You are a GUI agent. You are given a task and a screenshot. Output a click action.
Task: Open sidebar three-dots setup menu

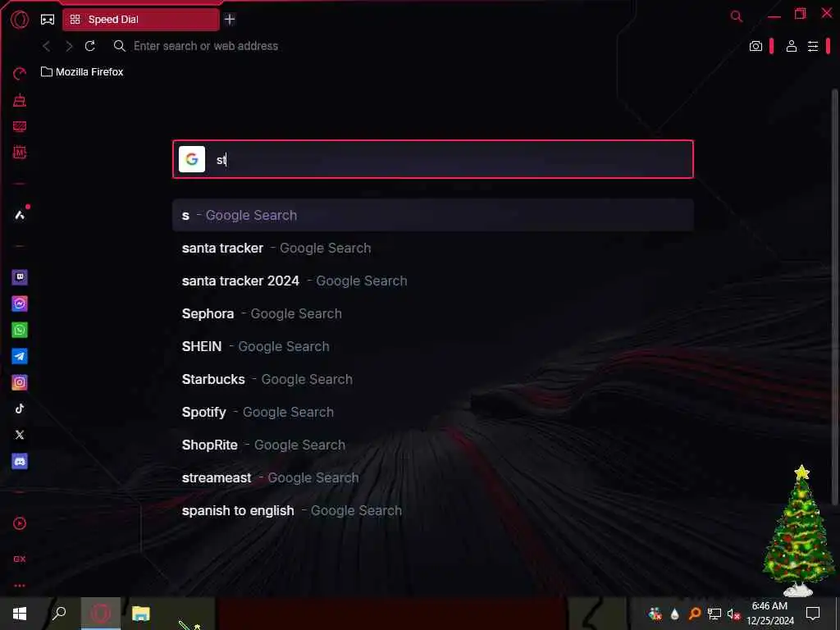[20, 586]
